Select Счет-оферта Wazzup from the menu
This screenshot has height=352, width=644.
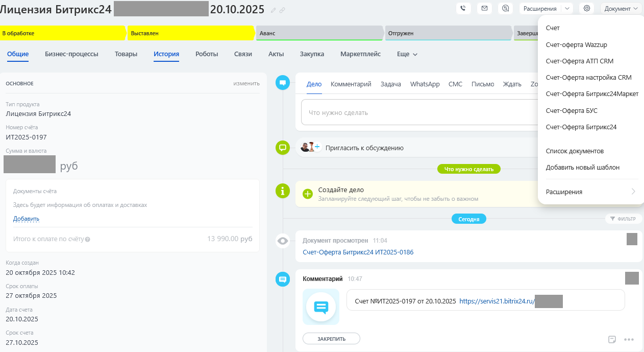[x=576, y=44]
